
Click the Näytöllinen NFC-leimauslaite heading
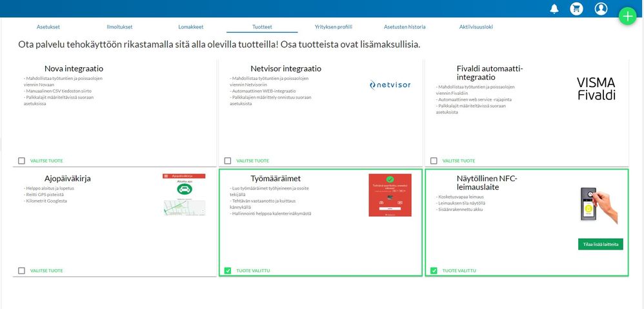488,183
